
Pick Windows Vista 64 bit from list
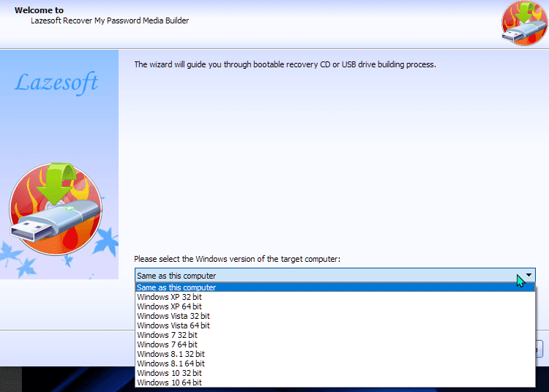(335, 325)
